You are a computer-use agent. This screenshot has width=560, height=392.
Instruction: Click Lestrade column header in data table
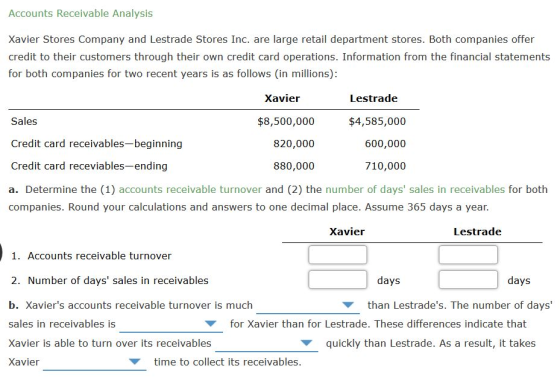click(374, 99)
